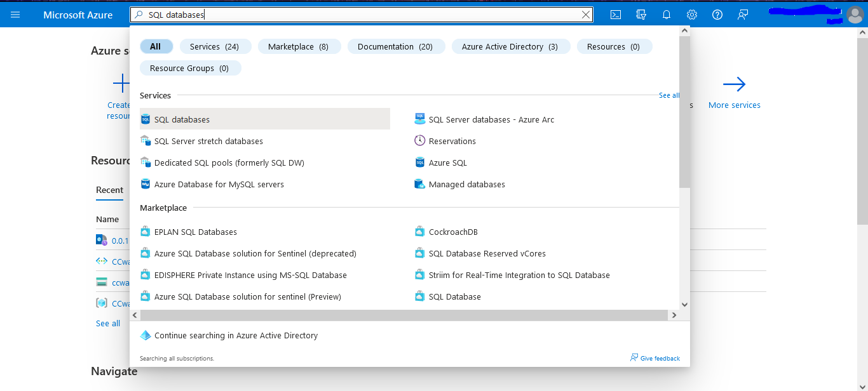The height and width of the screenshot is (391, 868).
Task: Launch Cloud Shell from top bar
Action: (x=616, y=15)
